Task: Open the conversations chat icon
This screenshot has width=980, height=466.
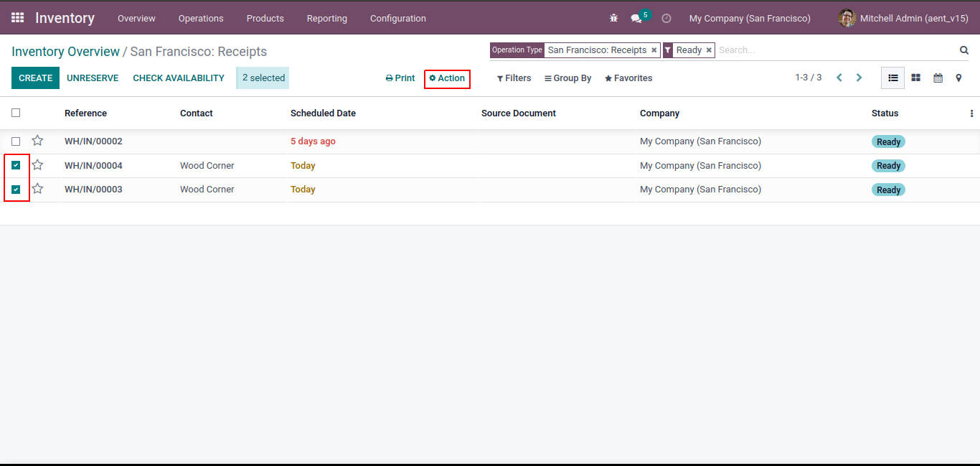Action: pyautogui.click(x=636, y=19)
